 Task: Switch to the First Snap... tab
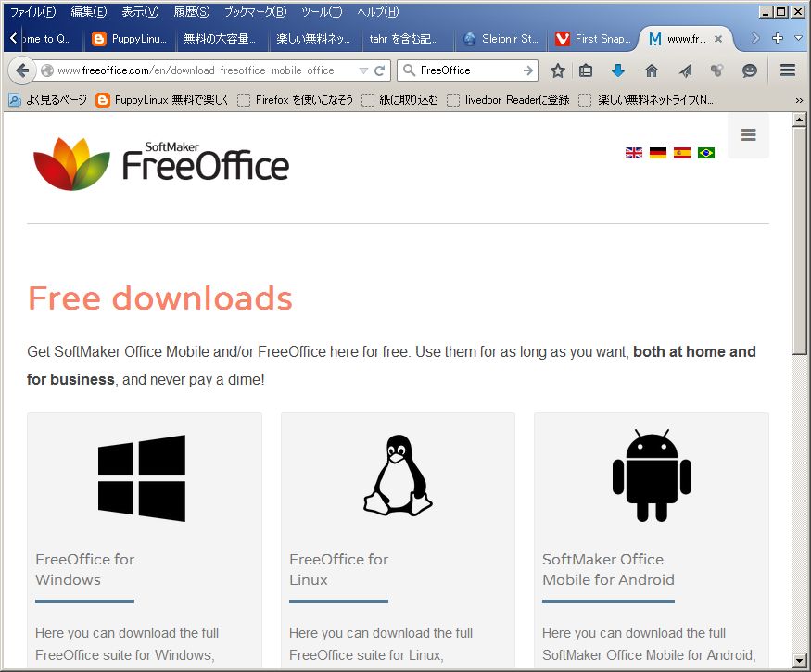(593, 39)
